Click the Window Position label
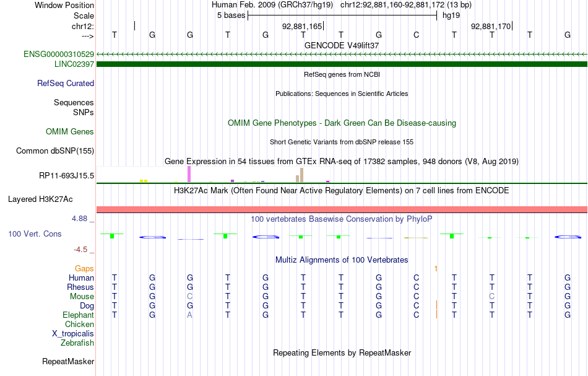 pyautogui.click(x=64, y=5)
